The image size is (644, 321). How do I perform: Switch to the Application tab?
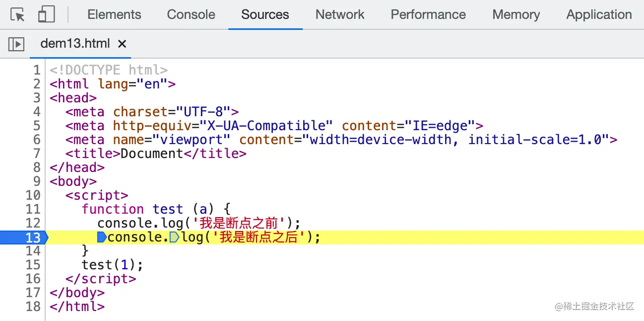pos(599,14)
